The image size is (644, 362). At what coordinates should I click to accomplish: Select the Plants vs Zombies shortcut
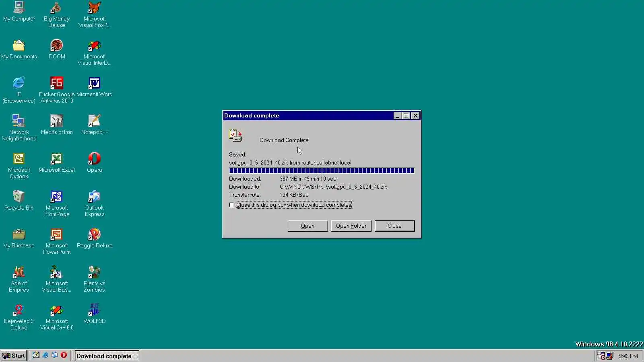point(95,279)
